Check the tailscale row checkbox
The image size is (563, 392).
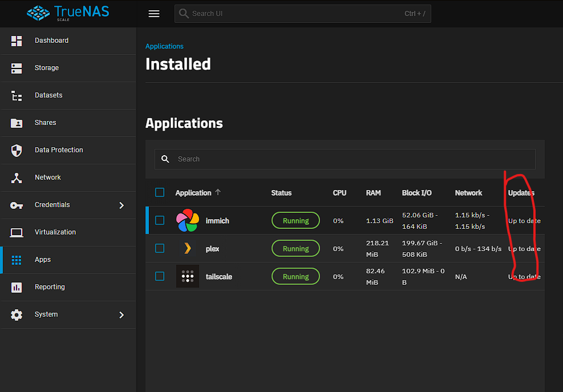coord(160,276)
